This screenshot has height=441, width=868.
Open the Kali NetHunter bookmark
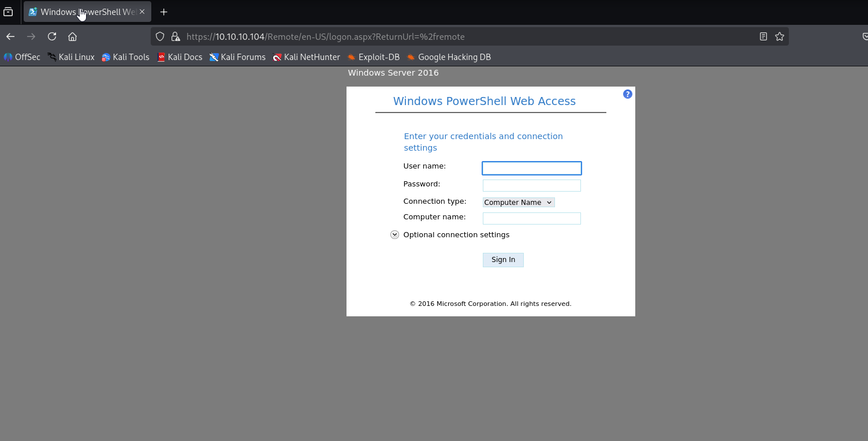click(x=306, y=57)
